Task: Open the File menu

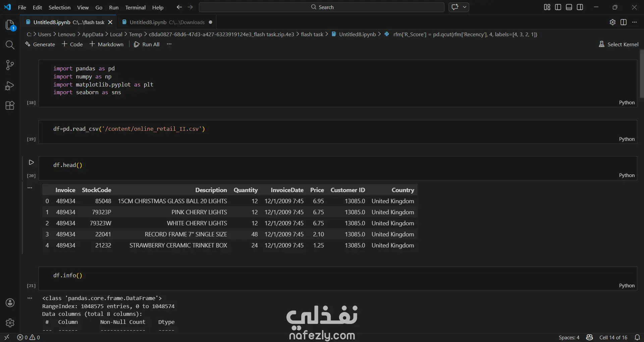Action: tap(22, 7)
